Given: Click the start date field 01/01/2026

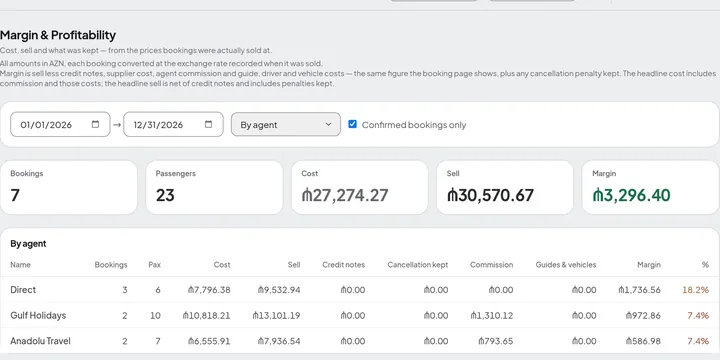Looking at the screenshot, I should [60, 124].
